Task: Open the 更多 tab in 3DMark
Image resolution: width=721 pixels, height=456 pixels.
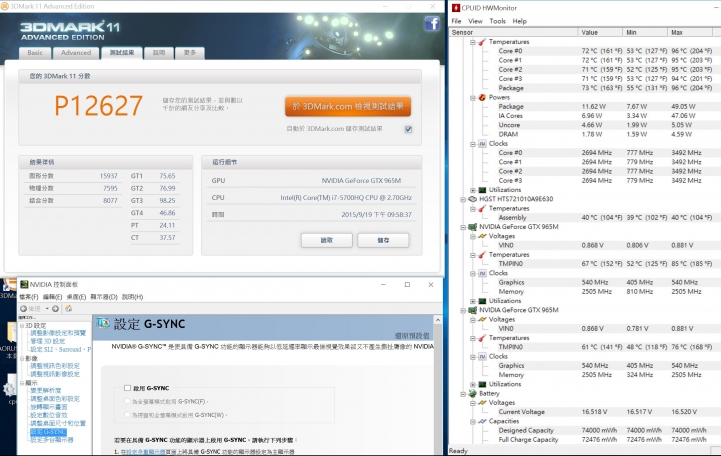Action: tap(190, 53)
